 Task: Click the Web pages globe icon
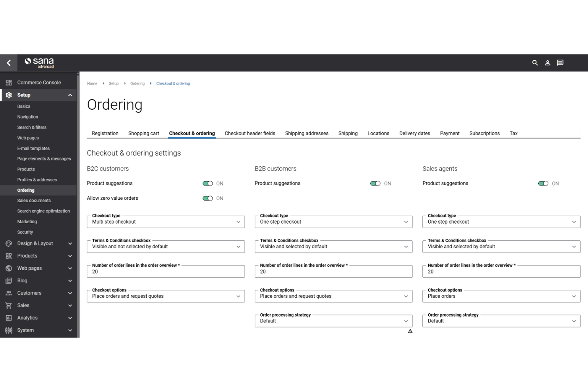[x=9, y=268]
